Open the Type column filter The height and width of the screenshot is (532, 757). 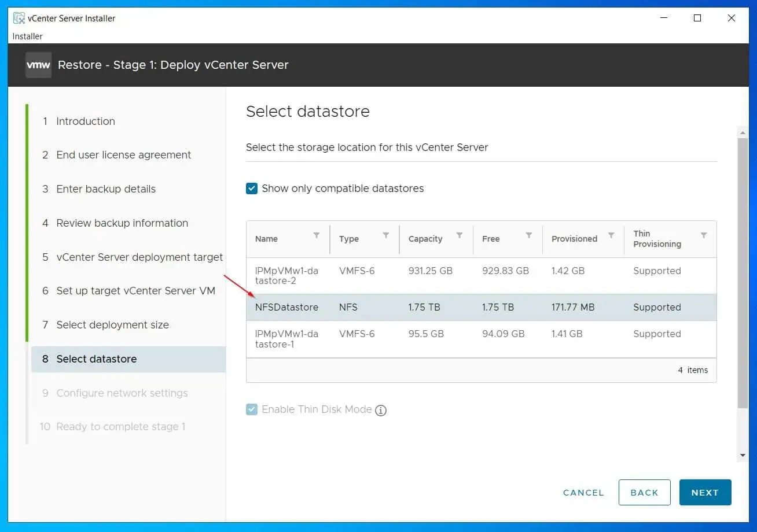(386, 235)
